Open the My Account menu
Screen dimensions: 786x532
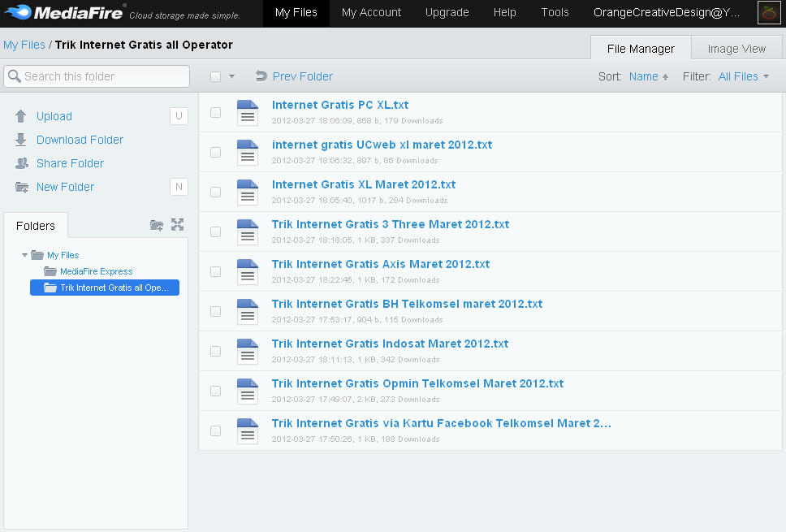coord(371,12)
